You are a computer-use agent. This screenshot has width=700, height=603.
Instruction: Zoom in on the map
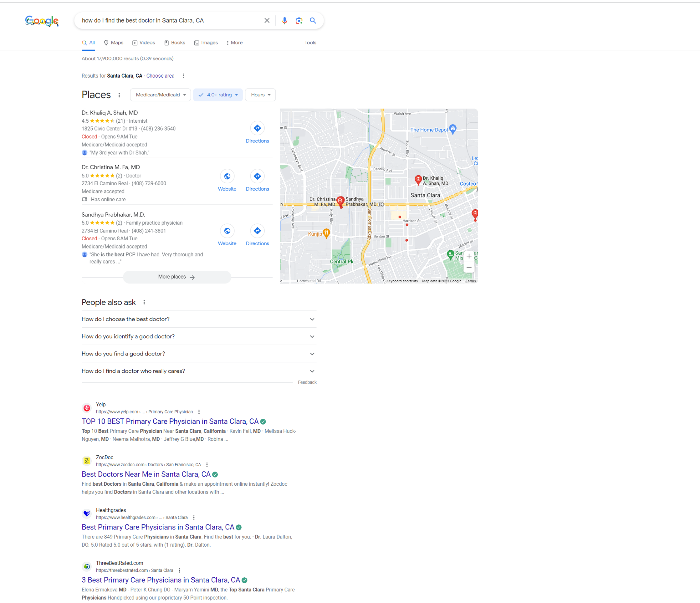tap(469, 256)
